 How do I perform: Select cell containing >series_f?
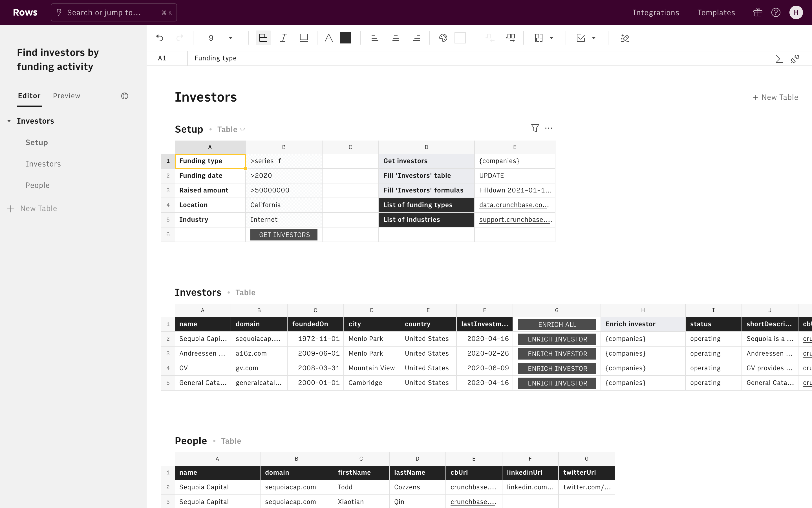point(284,161)
